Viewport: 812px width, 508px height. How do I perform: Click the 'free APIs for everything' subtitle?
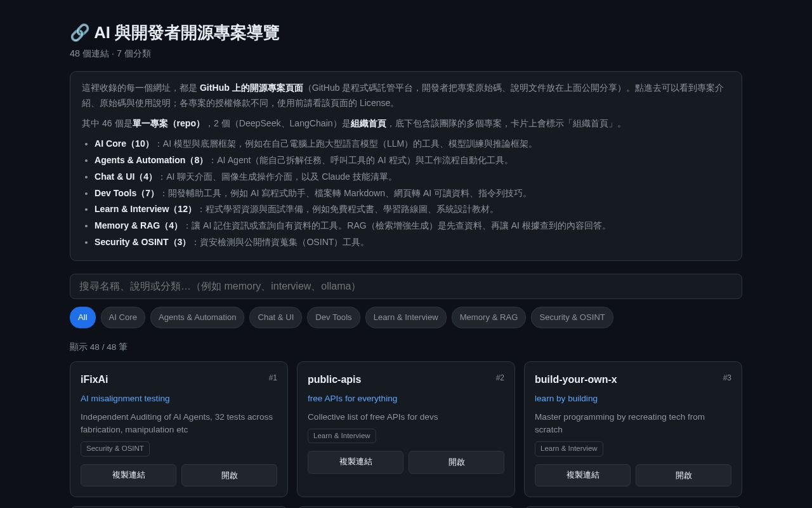[x=353, y=399]
